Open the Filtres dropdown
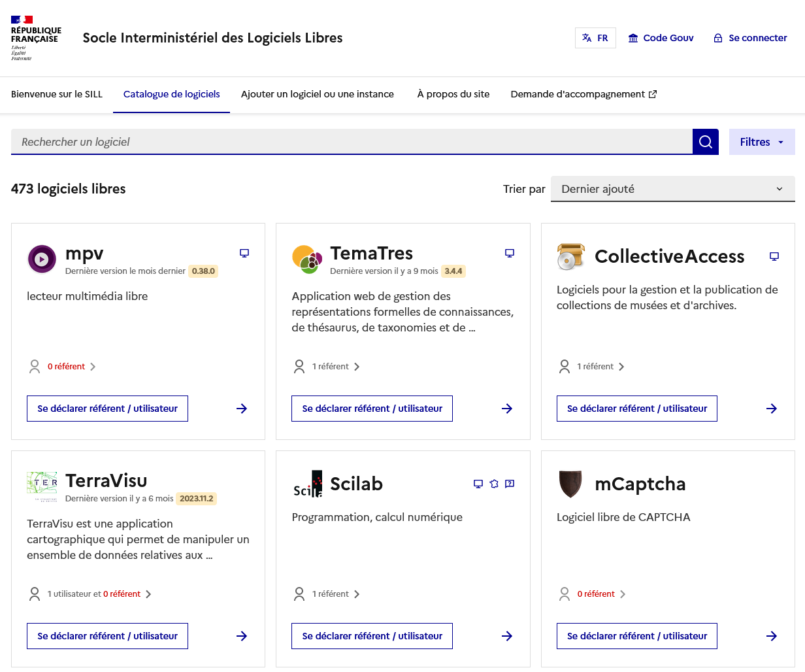Screen dimensions: 805x672 [762, 142]
